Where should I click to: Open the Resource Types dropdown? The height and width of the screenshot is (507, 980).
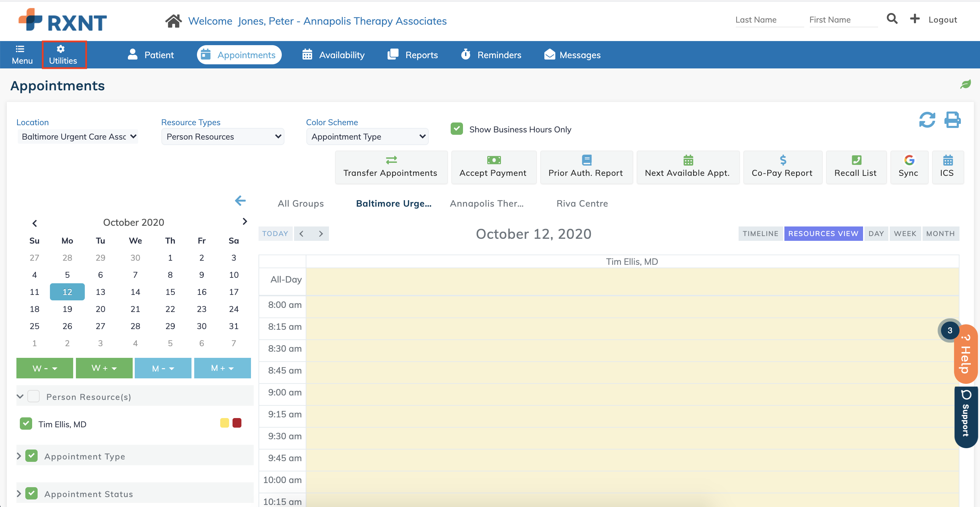[223, 136]
